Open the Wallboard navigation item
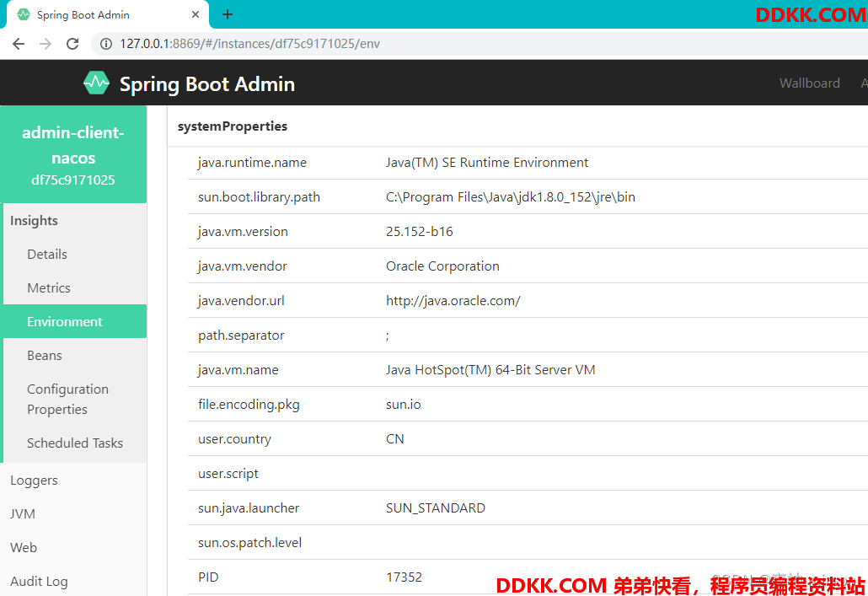 click(x=809, y=83)
